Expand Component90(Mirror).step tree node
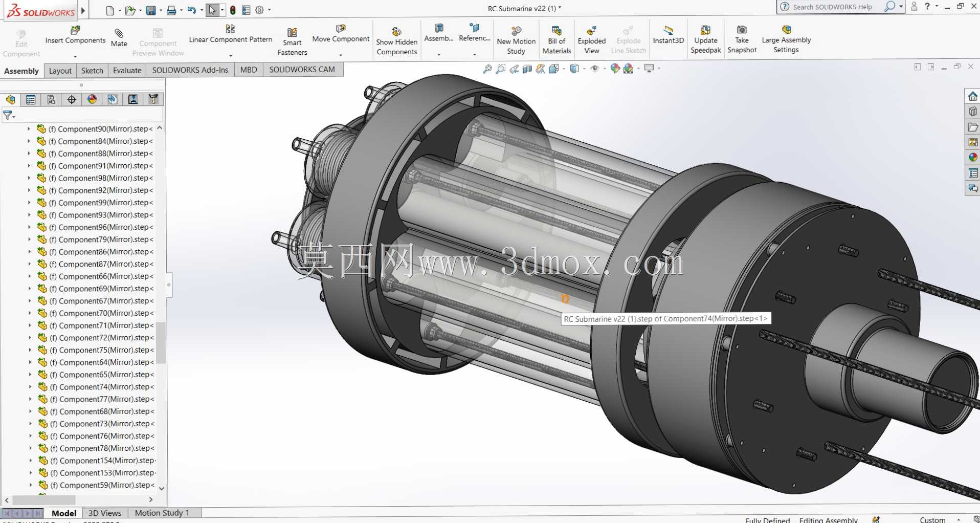 click(x=29, y=129)
